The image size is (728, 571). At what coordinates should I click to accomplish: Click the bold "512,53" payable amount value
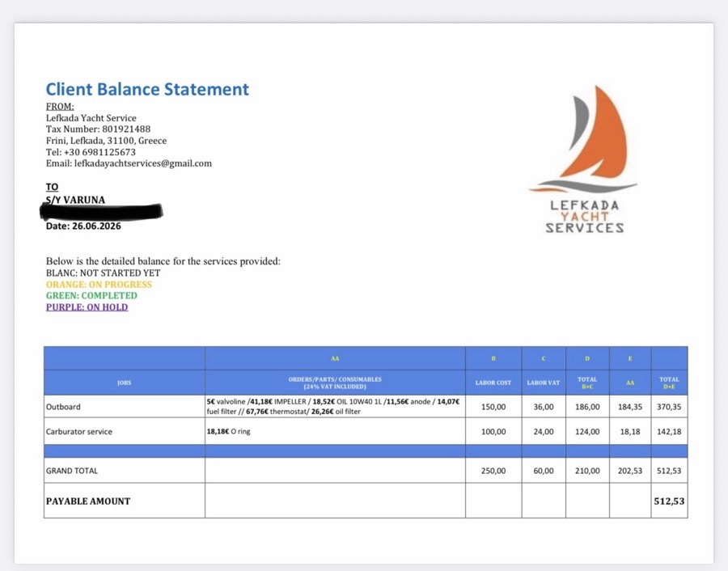pyautogui.click(x=669, y=501)
